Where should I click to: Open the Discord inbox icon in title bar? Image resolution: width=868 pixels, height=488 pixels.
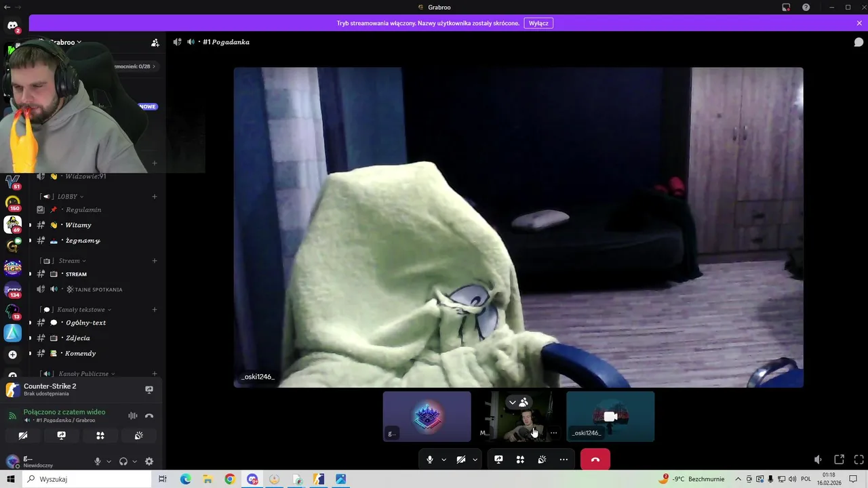786,7
